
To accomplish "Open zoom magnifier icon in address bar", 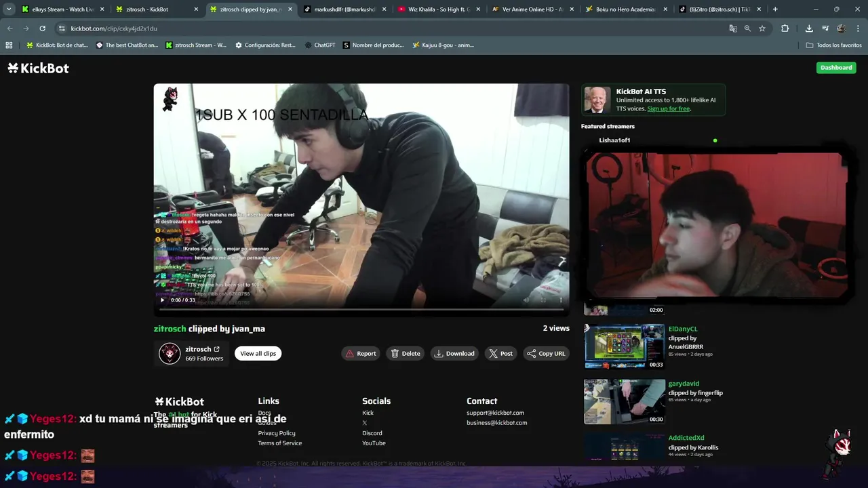I will 747,28.
